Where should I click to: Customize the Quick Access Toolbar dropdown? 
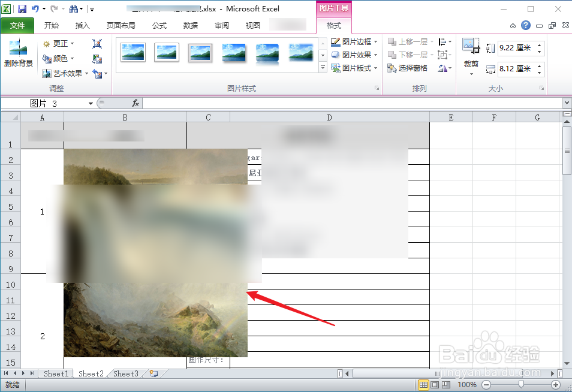click(92, 9)
